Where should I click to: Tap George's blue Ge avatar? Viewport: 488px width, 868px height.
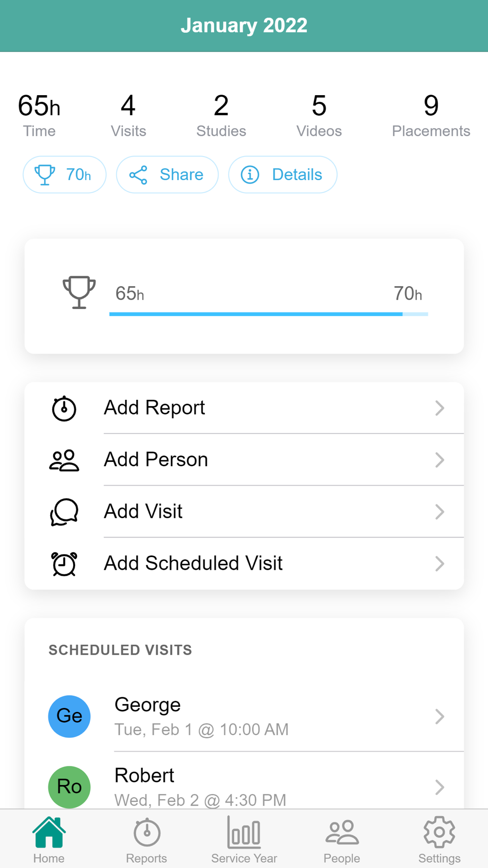(x=69, y=716)
